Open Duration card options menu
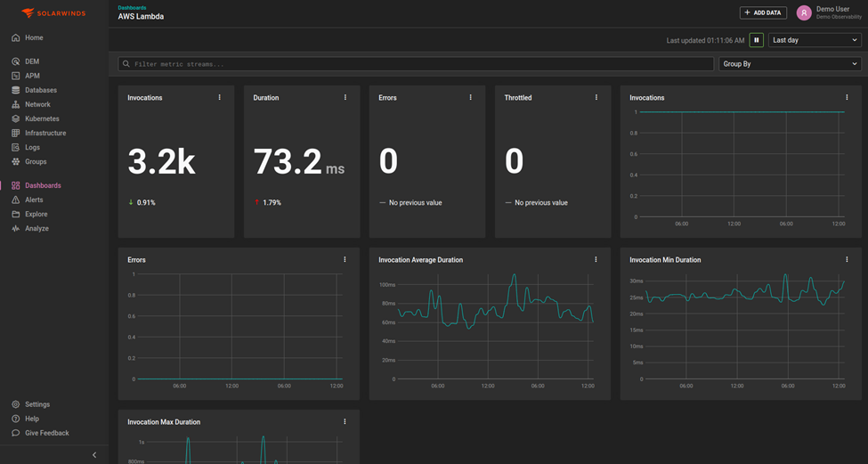868x464 pixels. [345, 97]
